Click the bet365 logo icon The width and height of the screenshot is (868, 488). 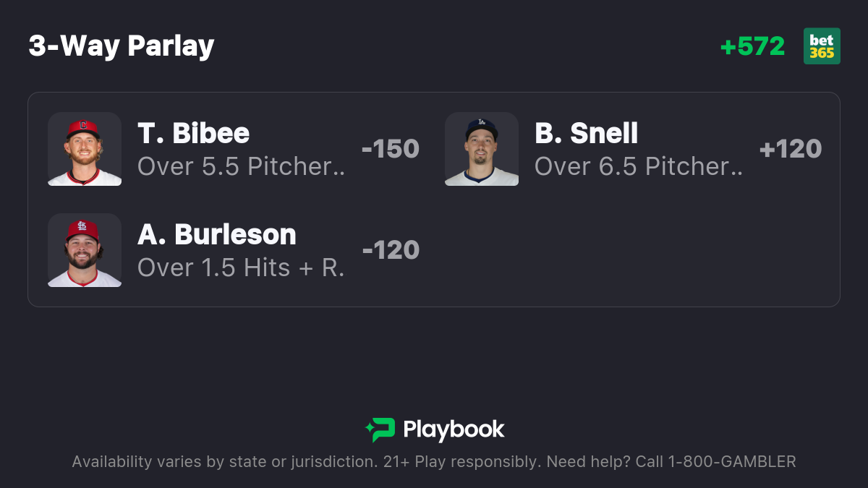tap(822, 46)
